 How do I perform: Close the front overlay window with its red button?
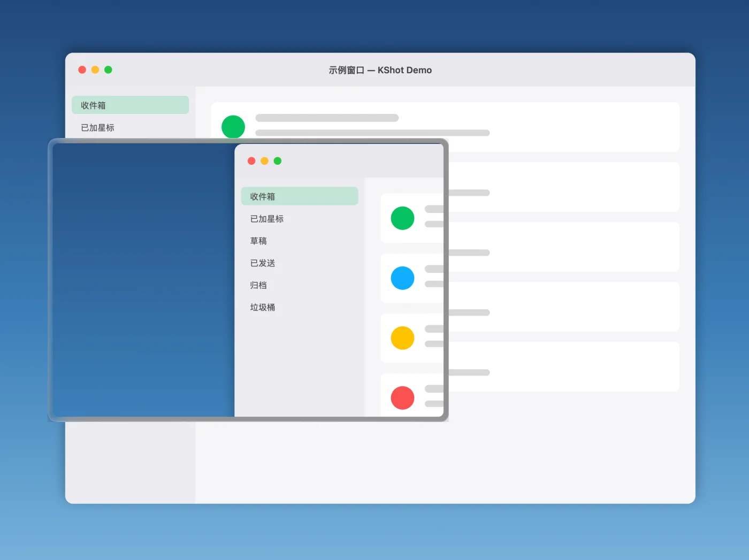click(251, 161)
